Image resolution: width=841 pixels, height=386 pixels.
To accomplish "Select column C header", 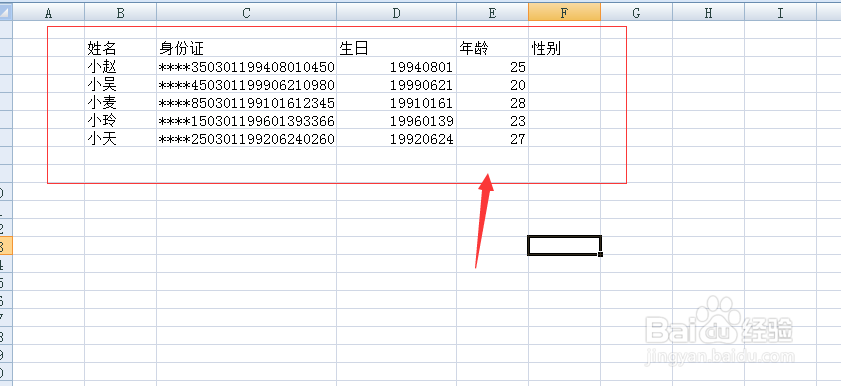I will (x=246, y=13).
